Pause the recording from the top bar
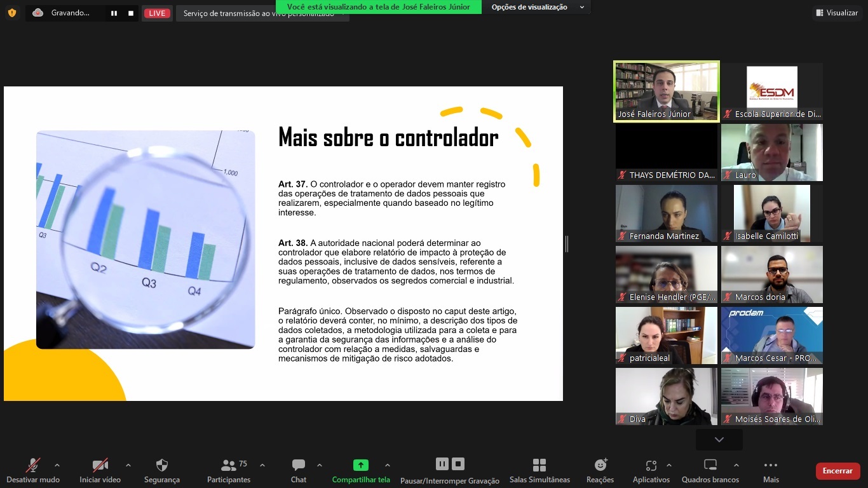The height and width of the screenshot is (488, 868). coord(114,13)
